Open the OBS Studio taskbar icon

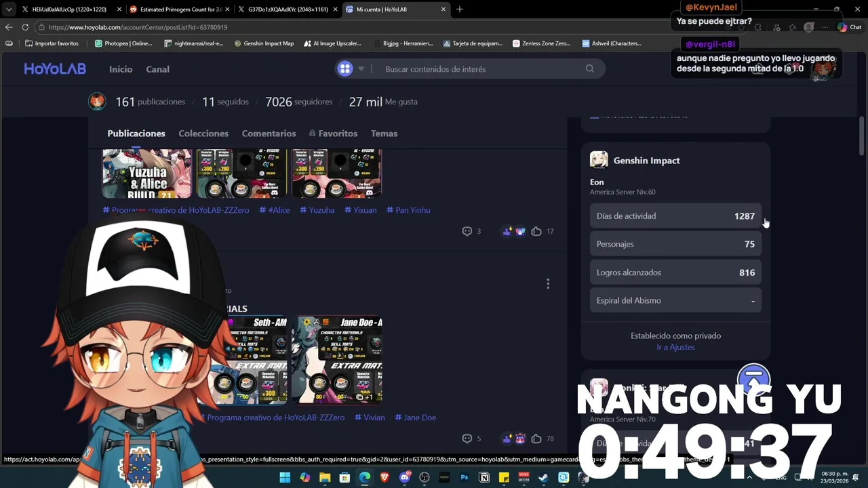tap(425, 478)
